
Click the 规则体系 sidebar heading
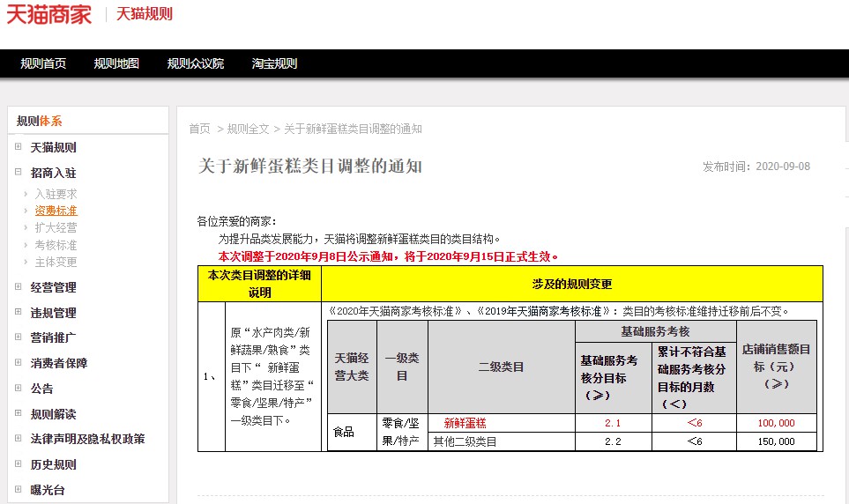pyautogui.click(x=39, y=122)
